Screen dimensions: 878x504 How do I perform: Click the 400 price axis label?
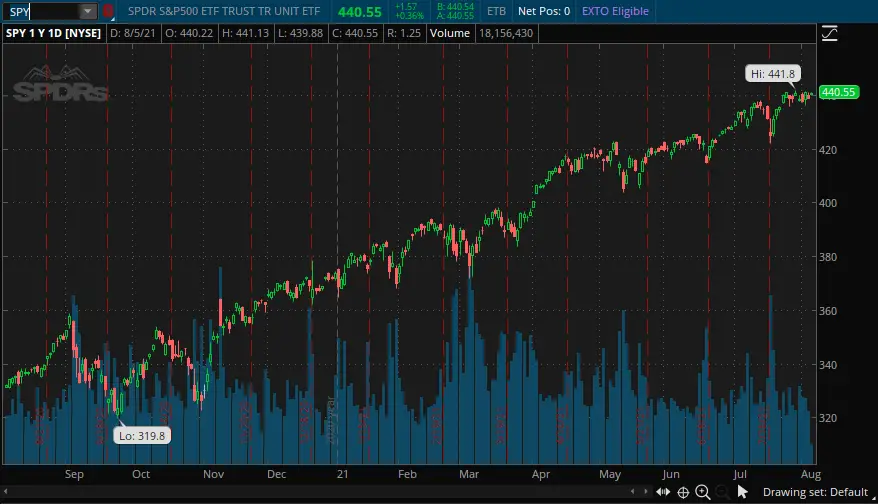[828, 203]
